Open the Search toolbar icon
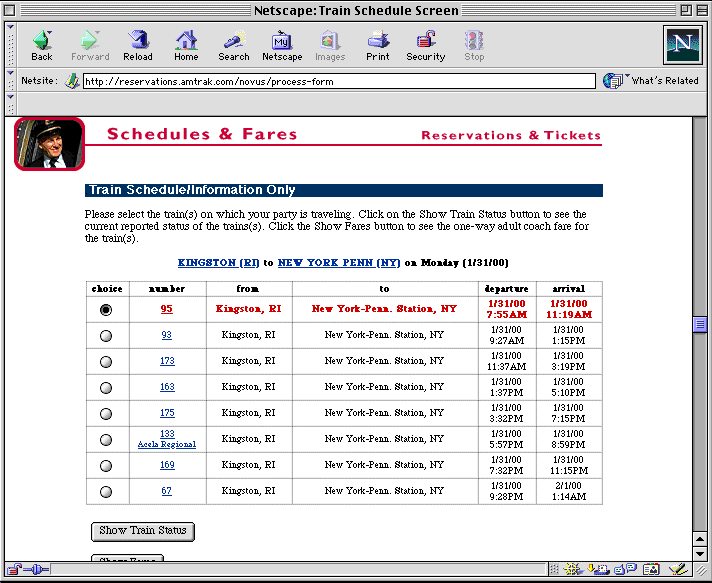Viewport: 712px width, 583px height. point(234,44)
